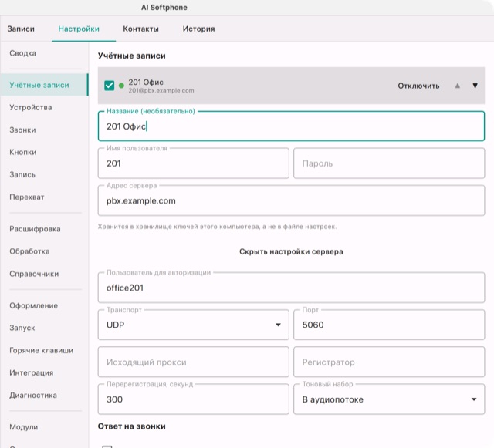Click the 201@pbx.example.com account address text

[x=161, y=91]
